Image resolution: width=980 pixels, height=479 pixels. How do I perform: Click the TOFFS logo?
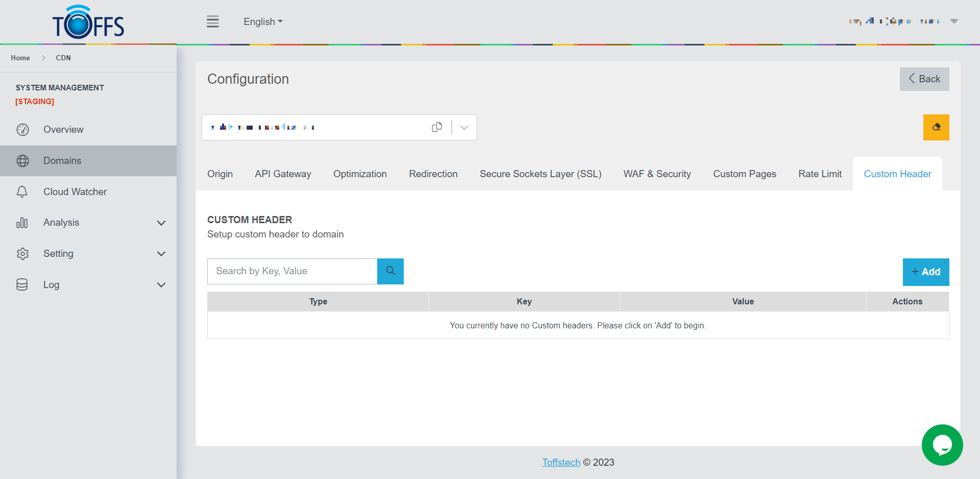click(88, 22)
